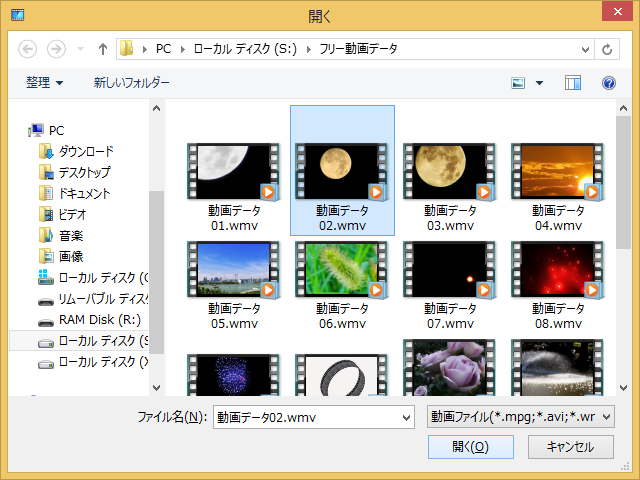Select the ダウンロード folder in sidebar

[85, 151]
